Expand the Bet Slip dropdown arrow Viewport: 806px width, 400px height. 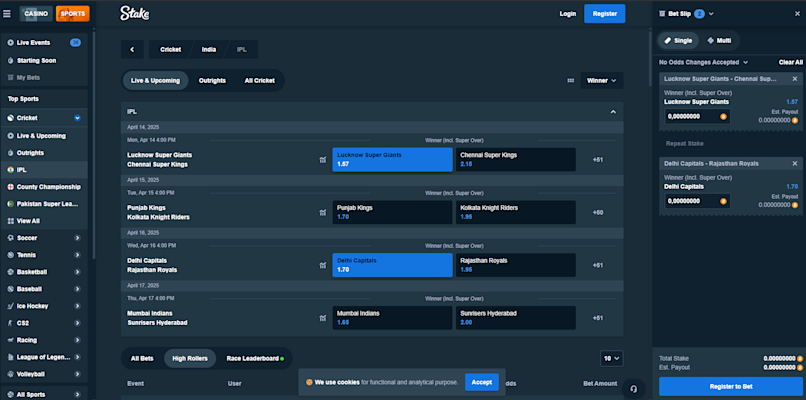(711, 14)
